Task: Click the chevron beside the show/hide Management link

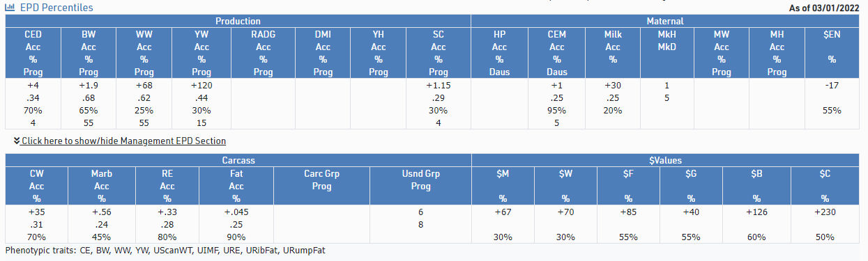Action: (17, 141)
